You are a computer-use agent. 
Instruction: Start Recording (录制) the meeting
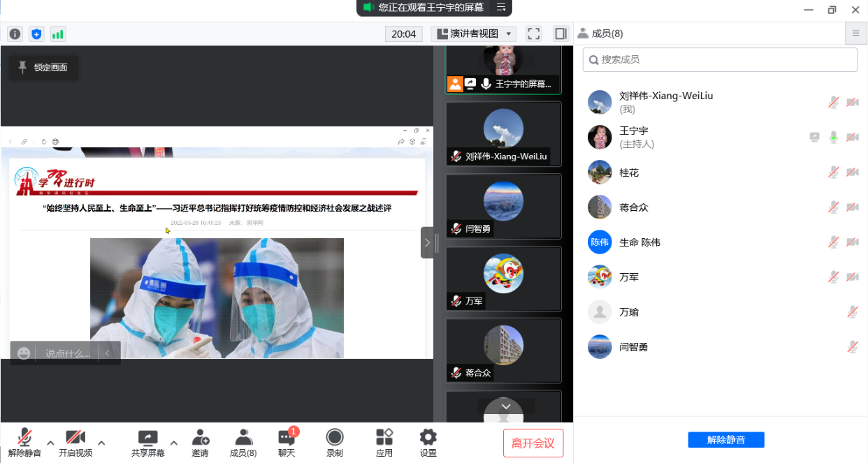click(335, 443)
